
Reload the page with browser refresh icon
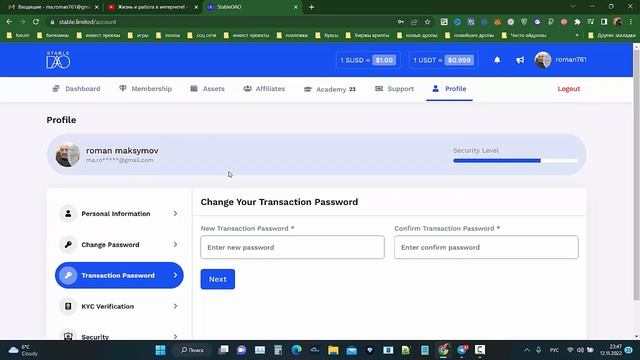[x=36, y=22]
